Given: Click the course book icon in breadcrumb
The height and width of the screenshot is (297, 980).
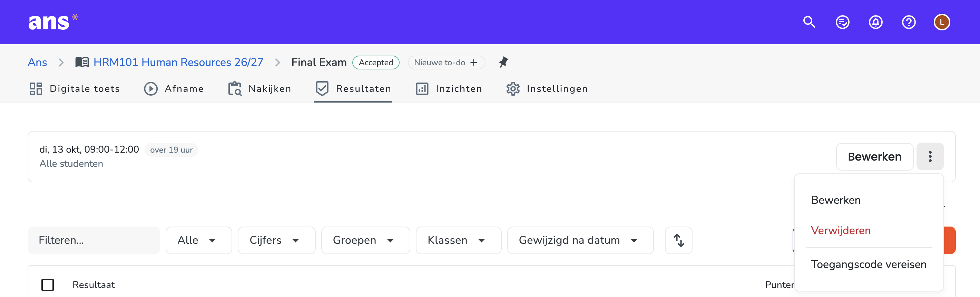Looking at the screenshot, I should point(82,62).
